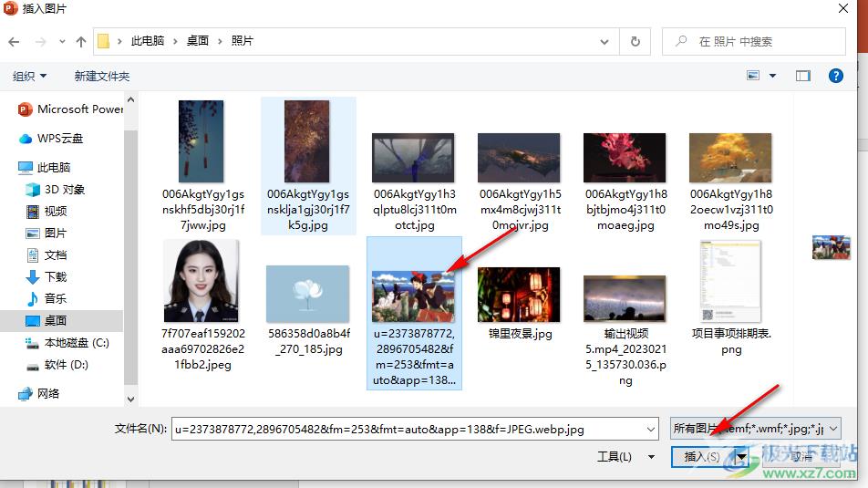Screen dimensions: 868x488
Task: Select WPS云盘 in the navigation pane
Action: pos(51,139)
